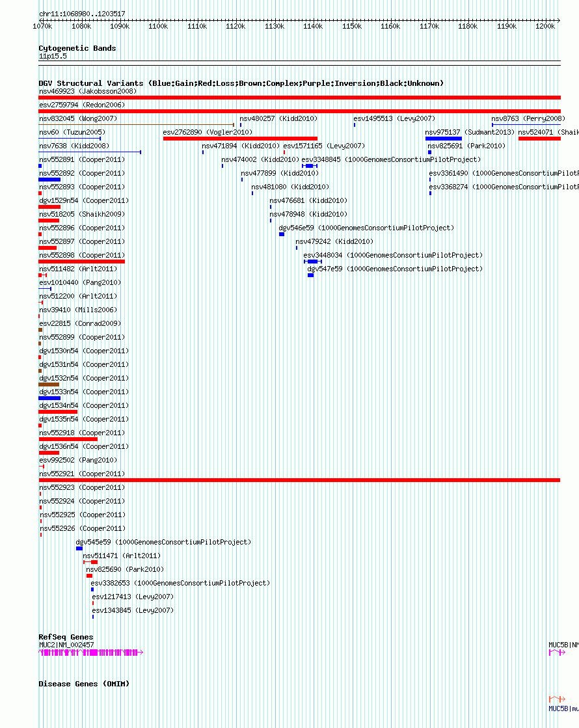Click the nsv552921 (Cooper2011) long red bar
Screen dimensions: 579x728
pos(299,481)
